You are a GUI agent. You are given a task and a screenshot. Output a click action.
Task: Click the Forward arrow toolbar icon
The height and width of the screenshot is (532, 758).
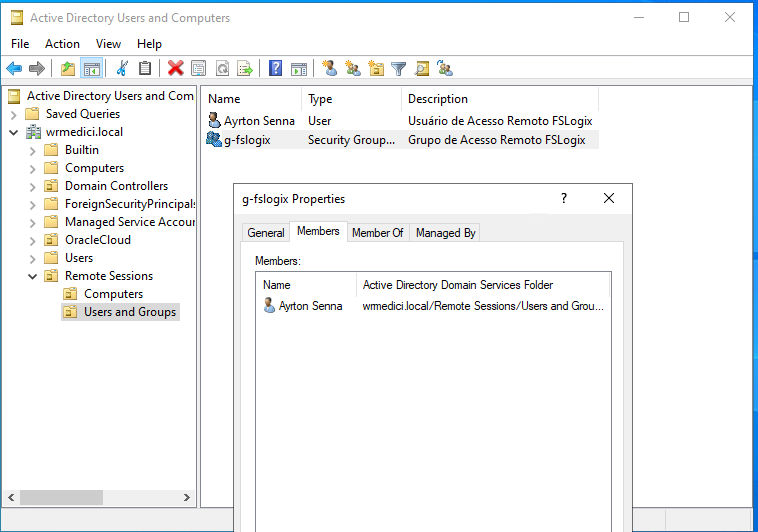[x=37, y=69]
